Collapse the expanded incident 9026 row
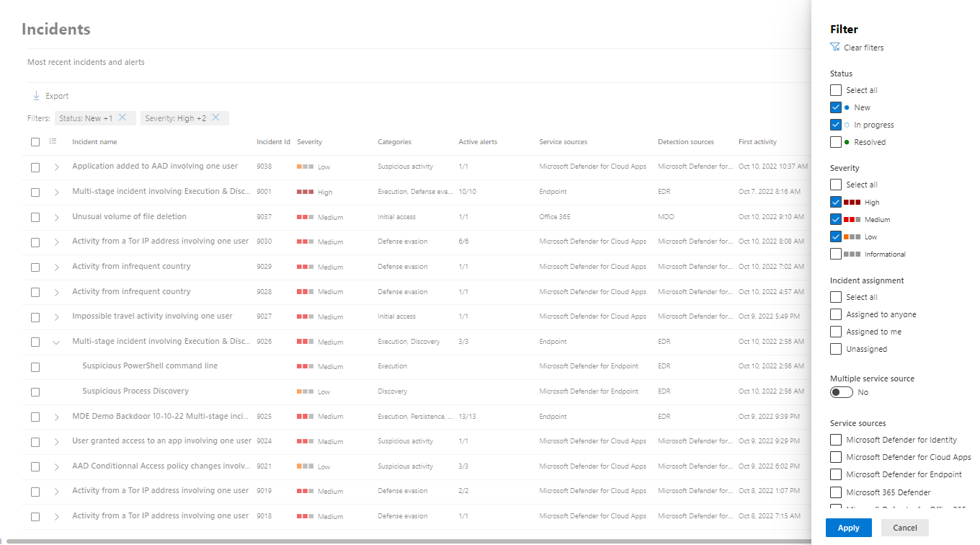This screenshot has width=980, height=545. click(x=56, y=342)
